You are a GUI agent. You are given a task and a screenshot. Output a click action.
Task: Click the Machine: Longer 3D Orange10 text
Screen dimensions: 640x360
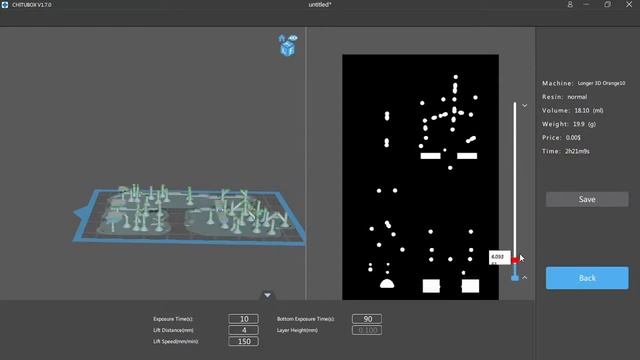[x=583, y=83]
